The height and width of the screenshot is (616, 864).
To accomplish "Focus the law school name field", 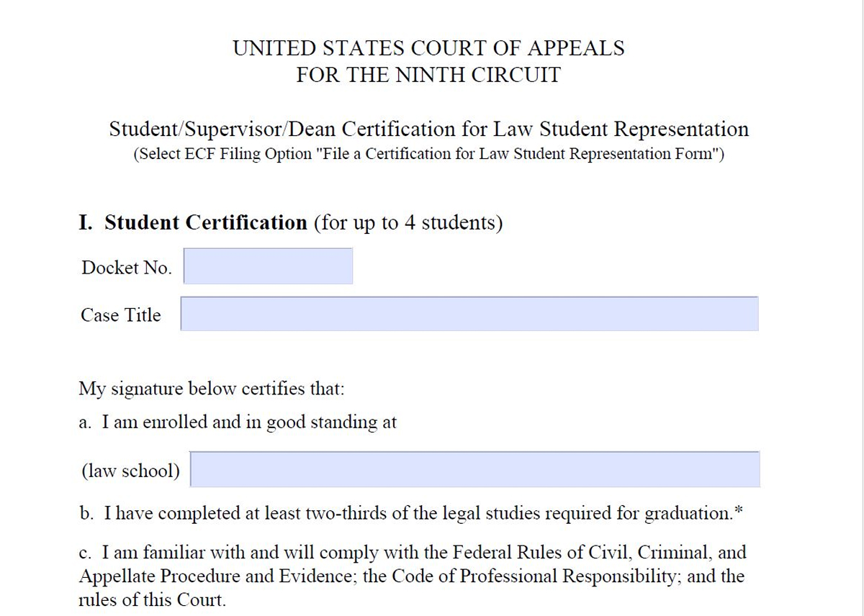I will tap(474, 469).
